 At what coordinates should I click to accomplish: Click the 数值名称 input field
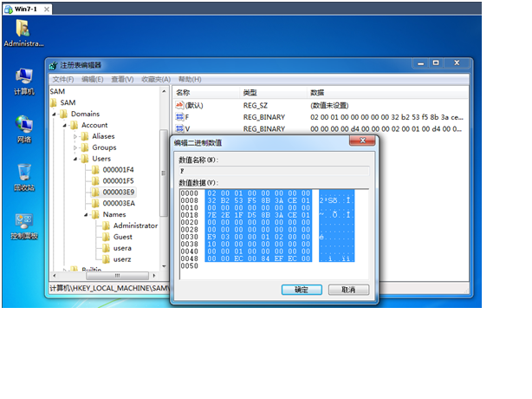pos(274,171)
